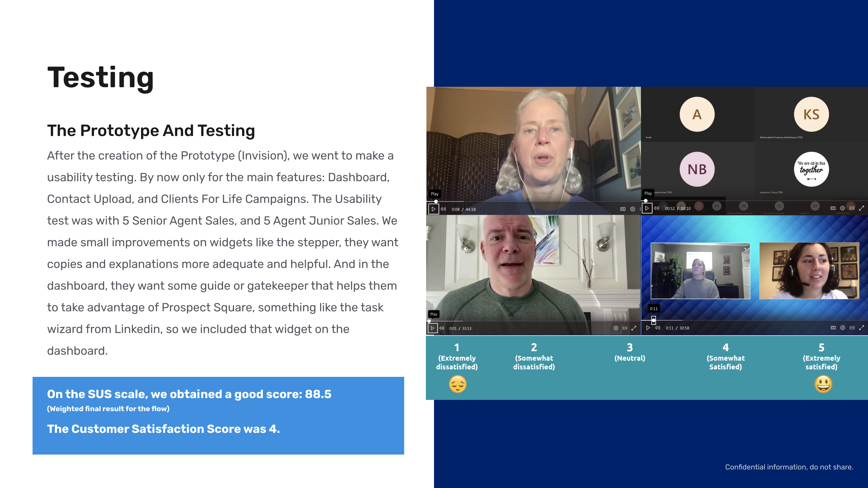The width and height of the screenshot is (868, 488).
Task: Open settings on the 33:13 video
Action: 616,328
